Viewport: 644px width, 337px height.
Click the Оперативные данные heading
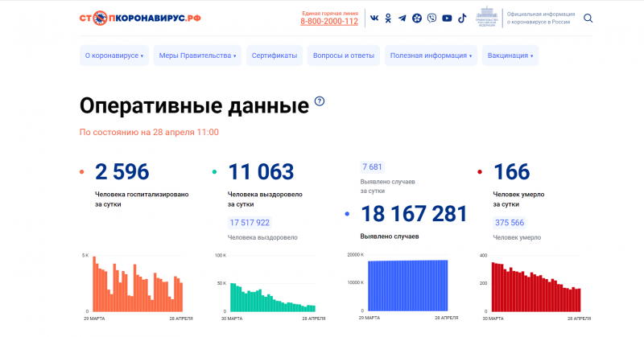point(194,106)
